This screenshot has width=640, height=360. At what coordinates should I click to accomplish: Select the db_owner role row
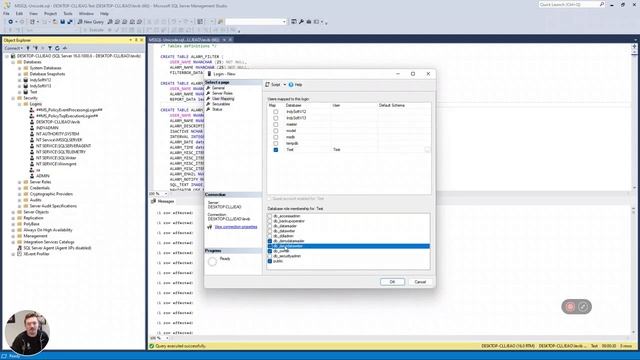(349, 251)
